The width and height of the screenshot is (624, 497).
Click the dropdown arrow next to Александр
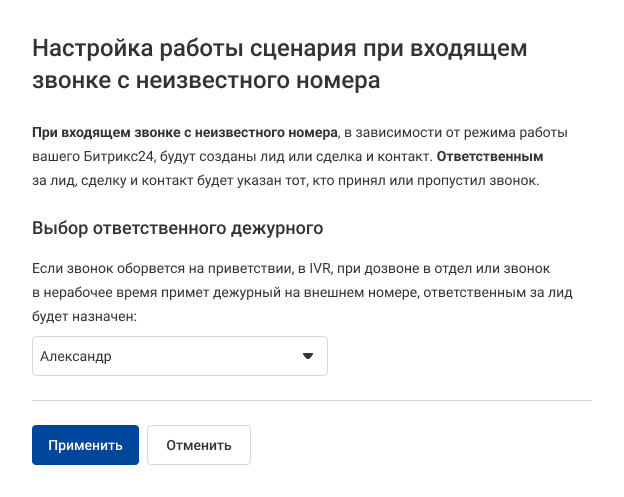pos(308,356)
